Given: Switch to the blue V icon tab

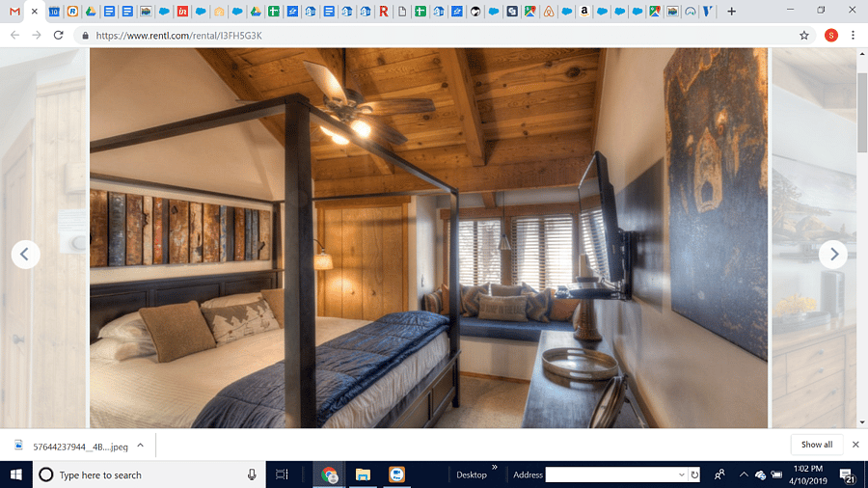Looking at the screenshot, I should [708, 11].
